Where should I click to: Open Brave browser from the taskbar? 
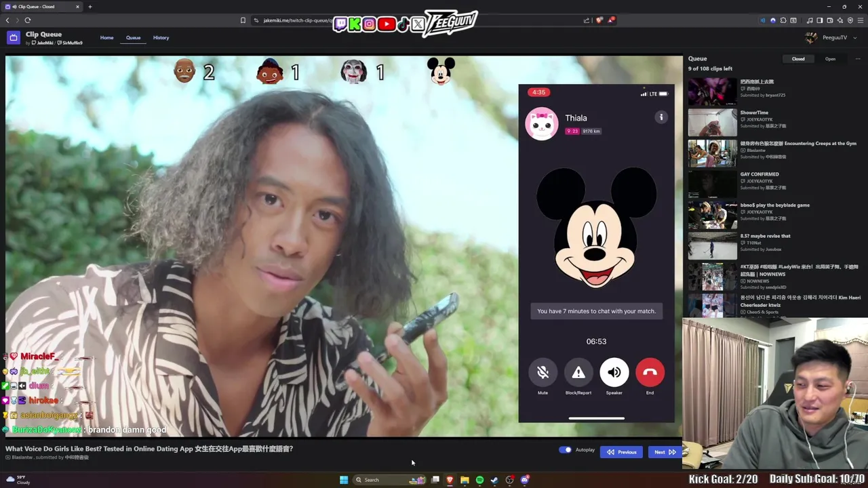point(450,480)
